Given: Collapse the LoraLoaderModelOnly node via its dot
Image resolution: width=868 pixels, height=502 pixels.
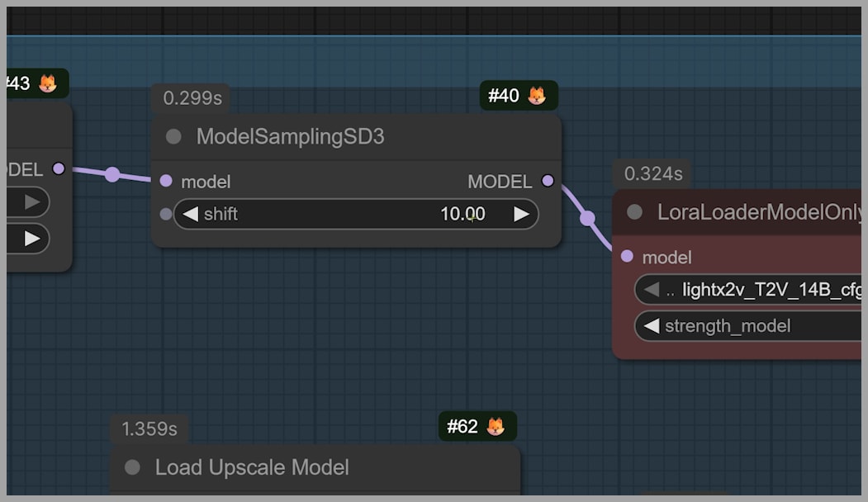Looking at the screenshot, I should tap(634, 212).
